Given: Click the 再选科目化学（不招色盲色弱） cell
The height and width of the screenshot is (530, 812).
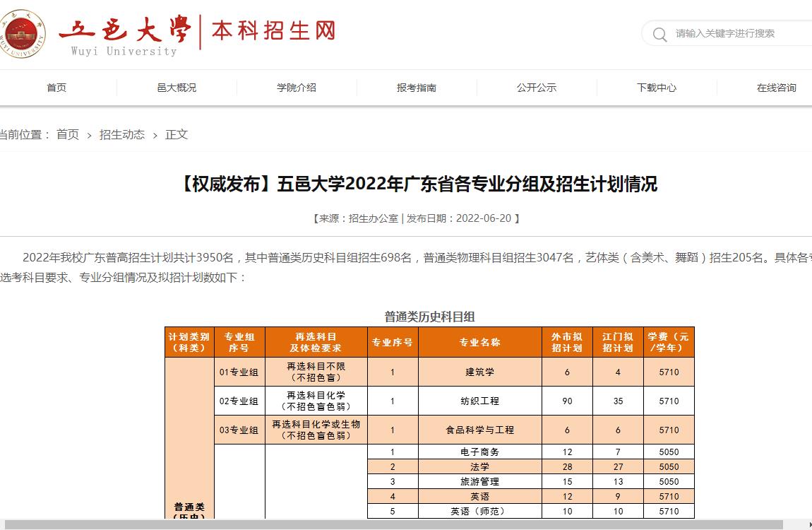Looking at the screenshot, I should click(316, 401).
